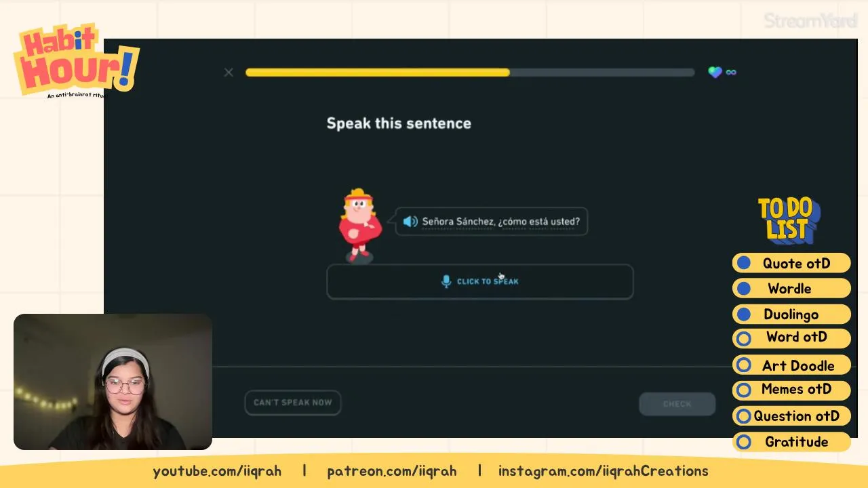Click the webcam video thumbnail

(x=113, y=382)
